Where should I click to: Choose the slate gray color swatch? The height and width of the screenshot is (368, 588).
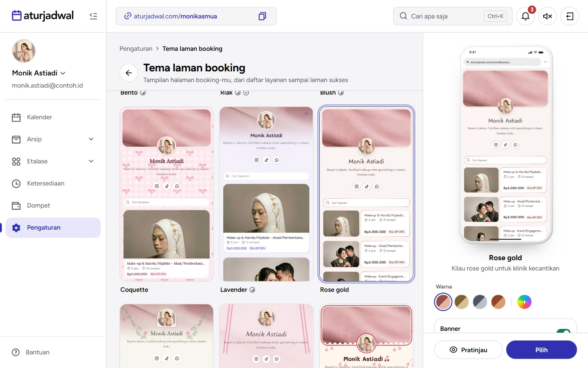pos(480,302)
